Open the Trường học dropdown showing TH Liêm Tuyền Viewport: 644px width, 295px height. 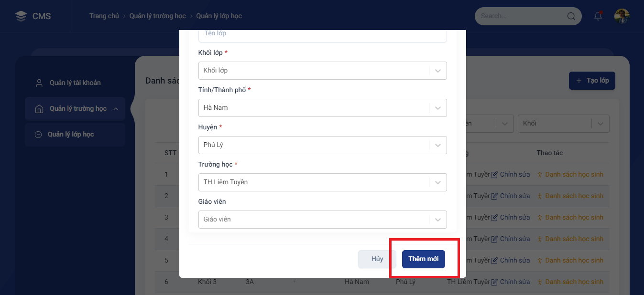tap(322, 182)
